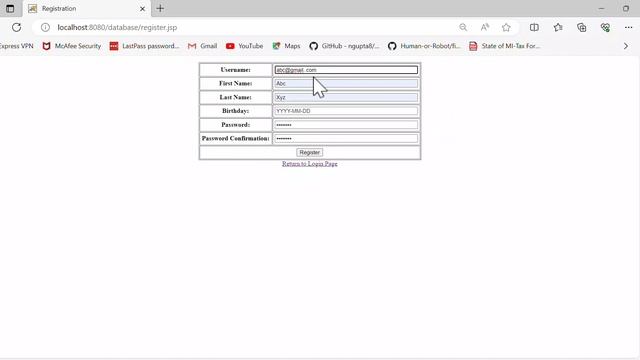
Task: Click the Password Confirmation input field
Action: [x=346, y=138]
